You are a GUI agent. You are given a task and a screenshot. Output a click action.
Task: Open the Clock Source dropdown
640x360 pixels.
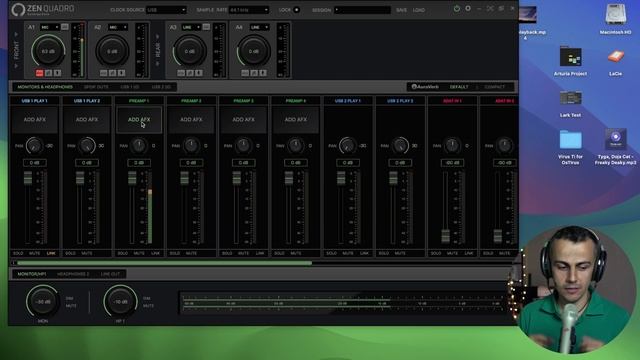tap(166, 10)
